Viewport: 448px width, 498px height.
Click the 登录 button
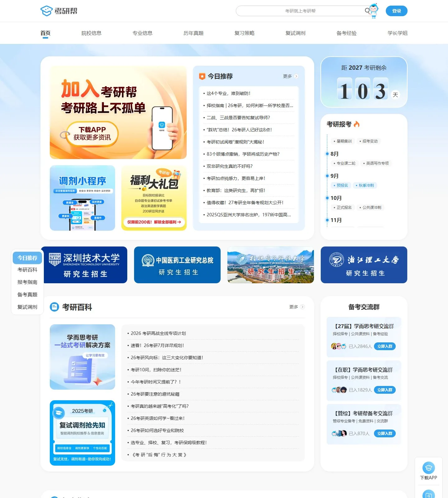tap(396, 11)
